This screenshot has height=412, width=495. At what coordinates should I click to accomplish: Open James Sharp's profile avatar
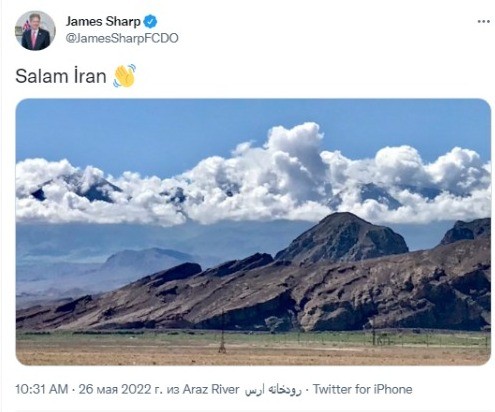point(35,30)
